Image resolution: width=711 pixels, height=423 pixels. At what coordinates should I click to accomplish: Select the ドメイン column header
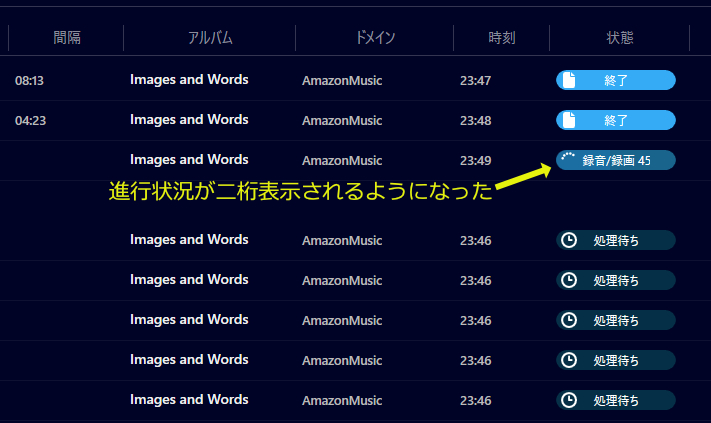tap(375, 38)
